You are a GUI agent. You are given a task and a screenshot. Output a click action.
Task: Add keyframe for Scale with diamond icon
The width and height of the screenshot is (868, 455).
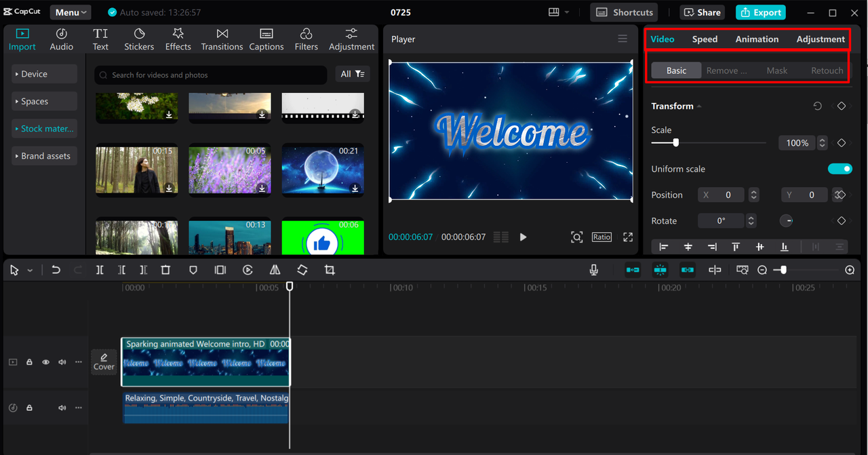(x=842, y=143)
